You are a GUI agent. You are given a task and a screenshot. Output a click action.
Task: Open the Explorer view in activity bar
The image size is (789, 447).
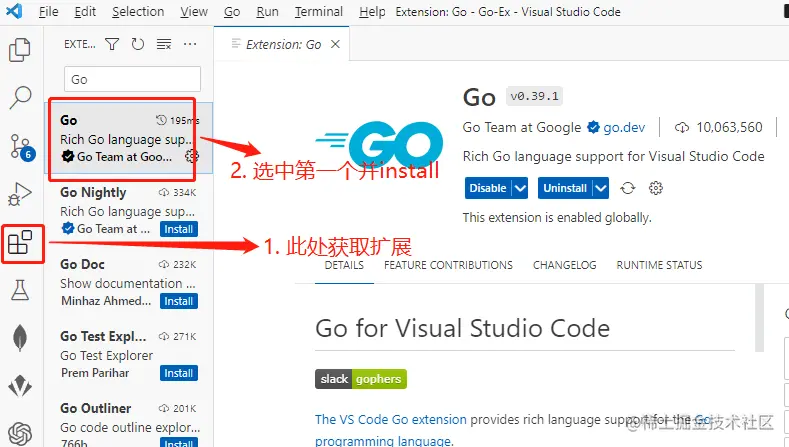click(x=20, y=50)
